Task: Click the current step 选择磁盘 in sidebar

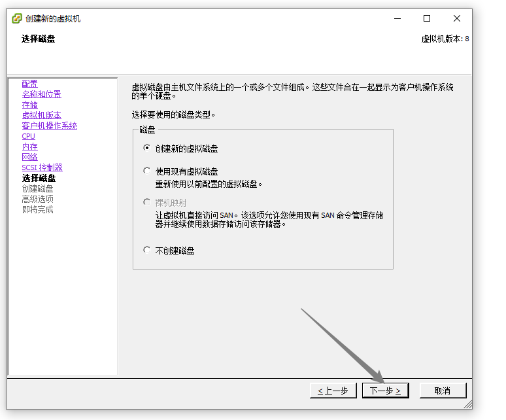Action: coord(39,178)
